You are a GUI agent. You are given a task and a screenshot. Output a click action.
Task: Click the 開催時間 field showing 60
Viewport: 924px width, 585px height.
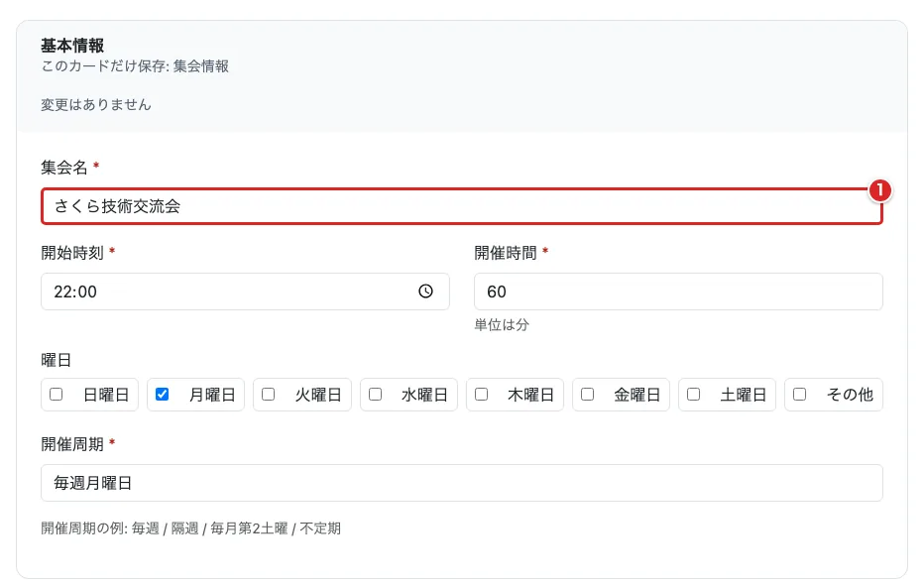click(x=678, y=292)
